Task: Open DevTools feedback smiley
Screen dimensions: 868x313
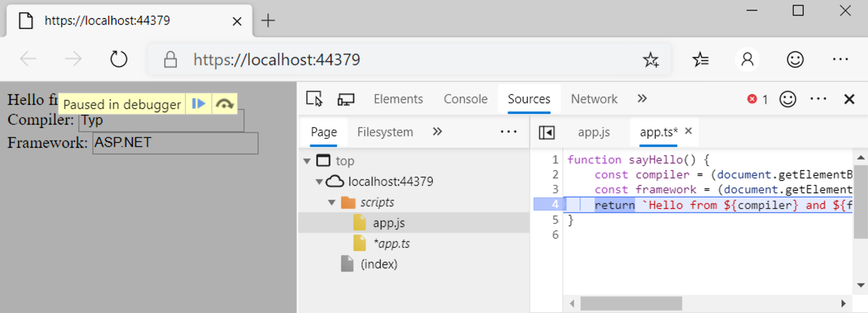Action: [x=787, y=99]
